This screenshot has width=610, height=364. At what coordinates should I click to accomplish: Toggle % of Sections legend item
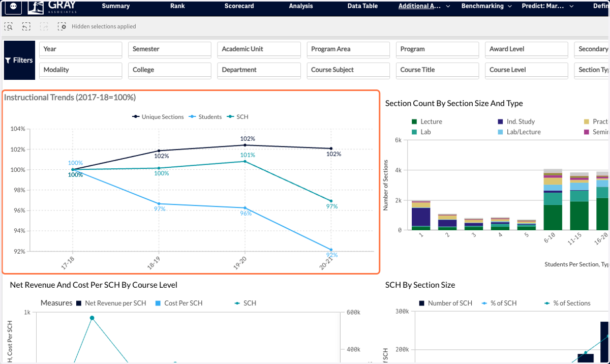point(567,303)
